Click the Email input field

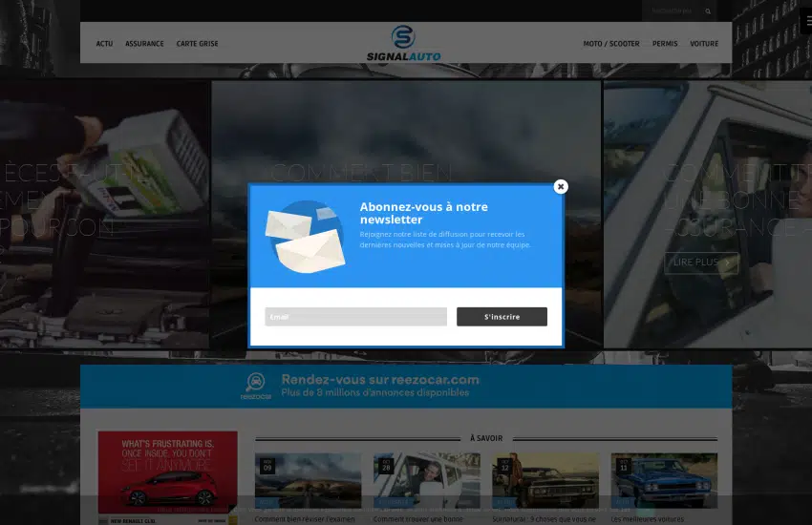point(355,317)
